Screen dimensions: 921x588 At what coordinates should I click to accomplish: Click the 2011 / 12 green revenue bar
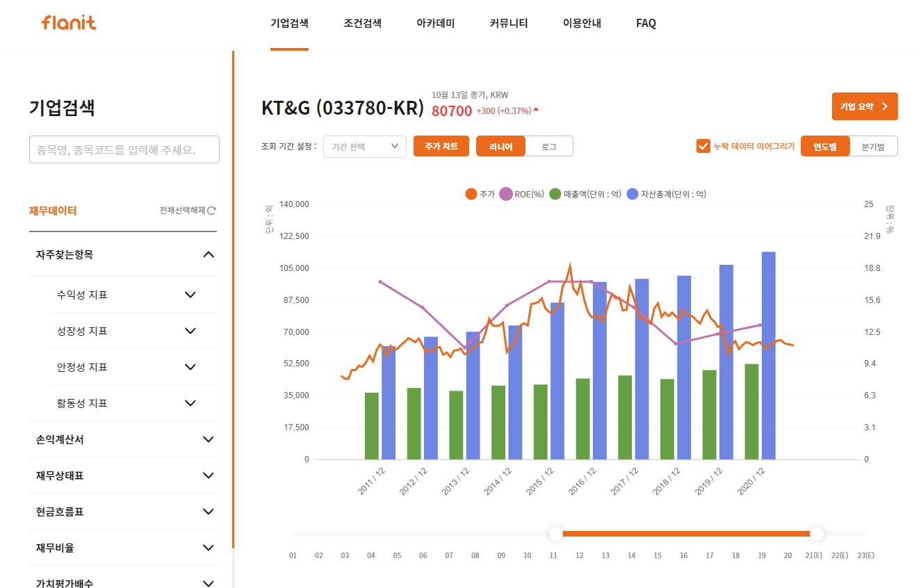372,426
